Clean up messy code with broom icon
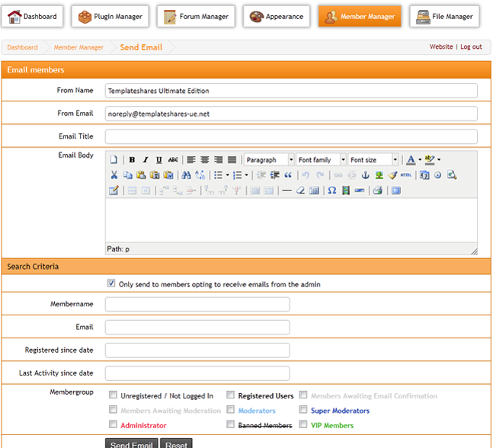Image resolution: width=493 pixels, height=448 pixels. 392,174
